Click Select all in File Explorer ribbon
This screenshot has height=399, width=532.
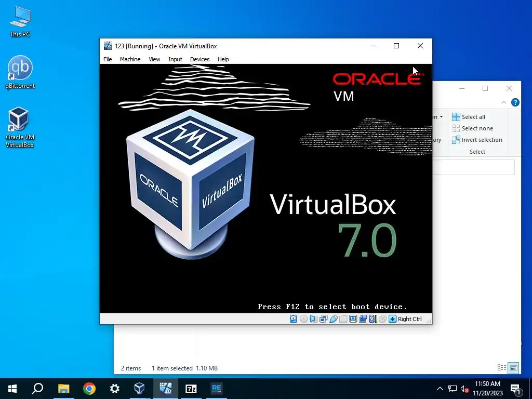click(469, 117)
